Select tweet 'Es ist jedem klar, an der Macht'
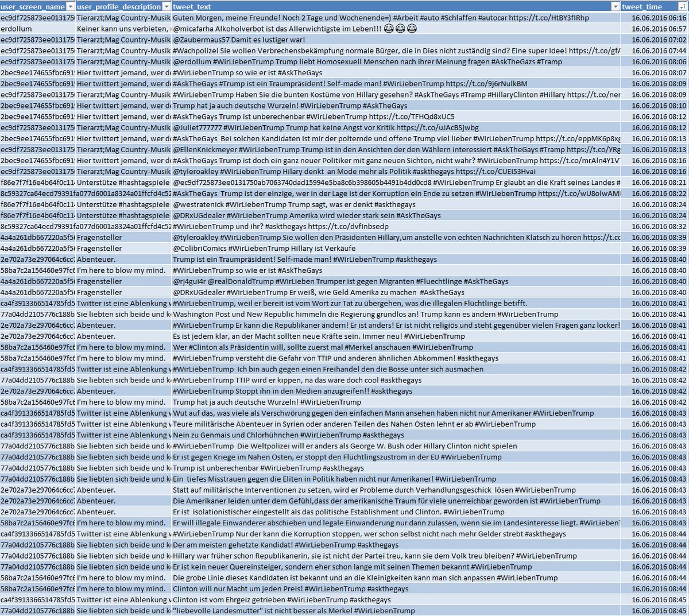The width and height of the screenshot is (689, 616). pyautogui.click(x=396, y=336)
